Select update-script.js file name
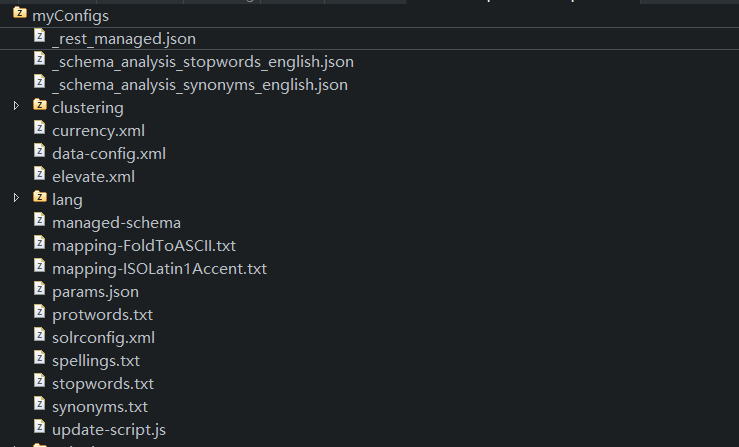This screenshot has height=447, width=739. (109, 430)
